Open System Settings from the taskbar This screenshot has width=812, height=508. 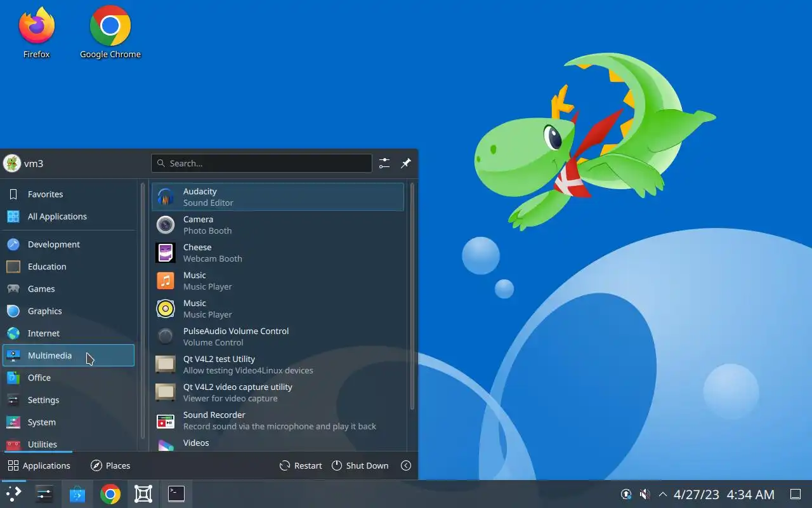[44, 493]
